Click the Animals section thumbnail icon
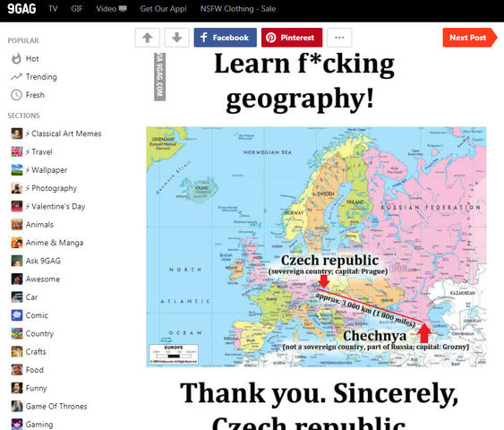Screen dimensions: 504x430 17,224
